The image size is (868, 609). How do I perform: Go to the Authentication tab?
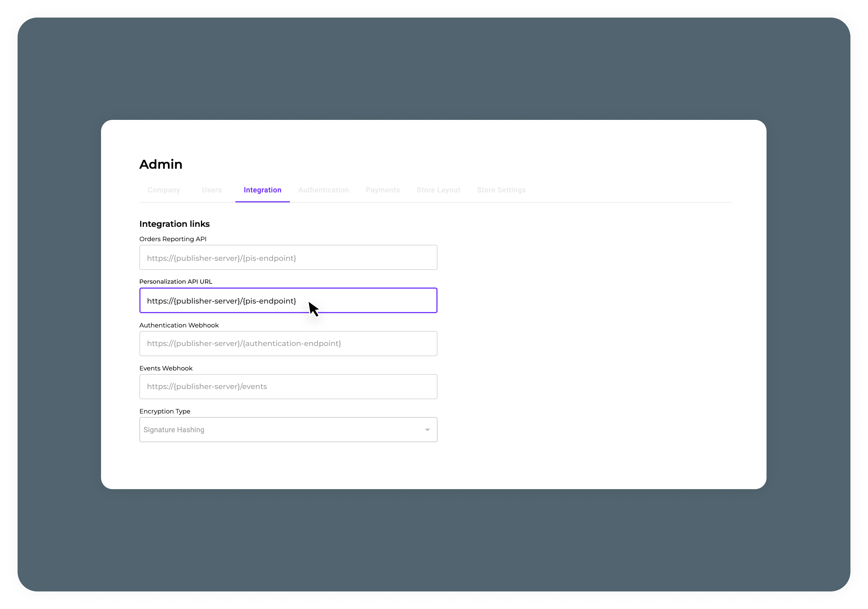(323, 190)
